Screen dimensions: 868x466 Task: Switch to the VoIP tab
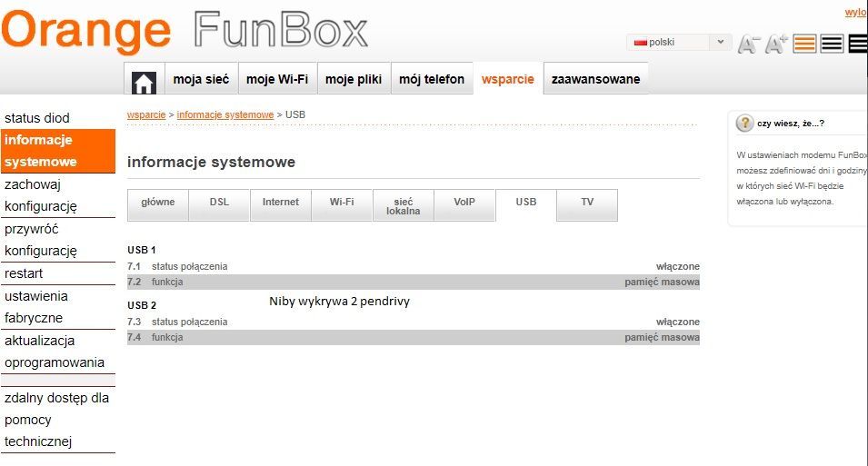pos(464,204)
